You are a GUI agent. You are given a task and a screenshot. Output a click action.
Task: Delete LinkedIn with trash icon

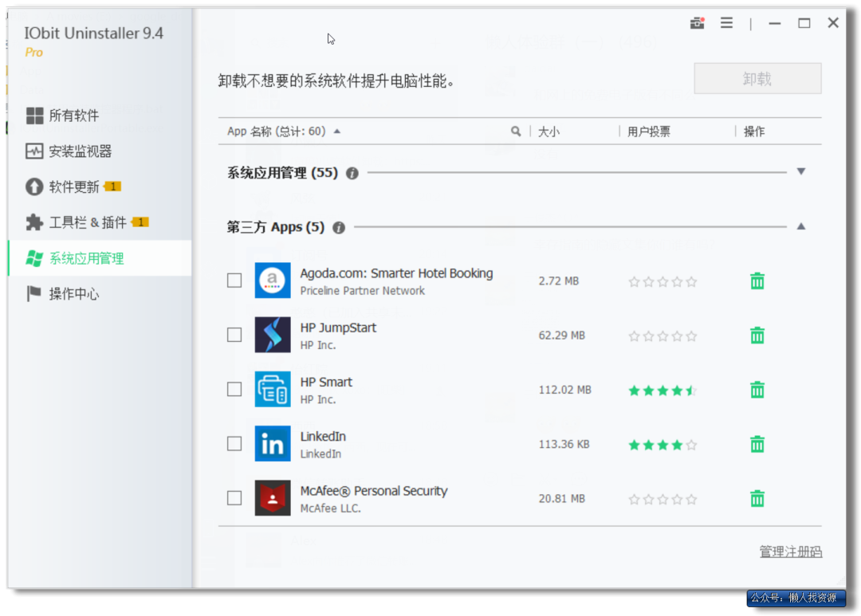(757, 444)
